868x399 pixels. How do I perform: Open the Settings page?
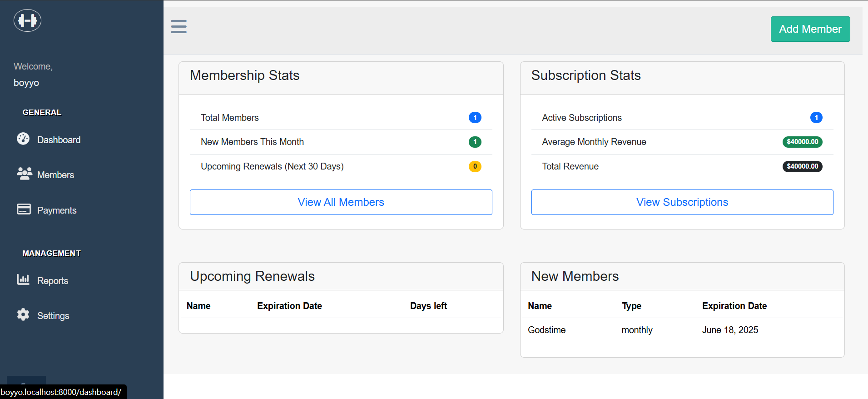(53, 316)
